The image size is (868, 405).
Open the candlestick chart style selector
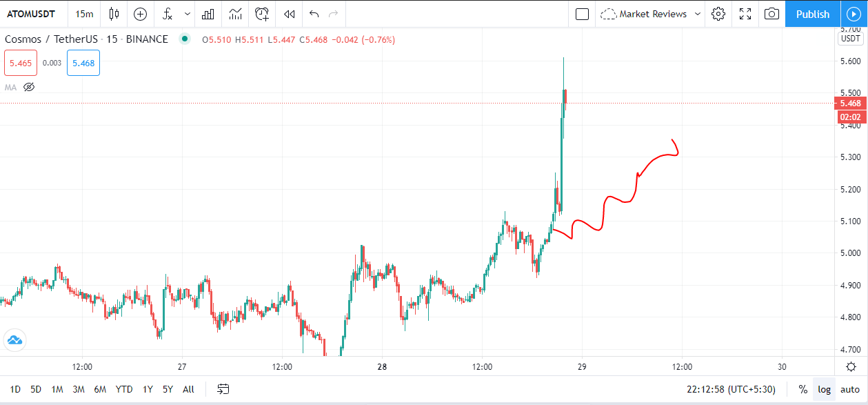coord(114,14)
